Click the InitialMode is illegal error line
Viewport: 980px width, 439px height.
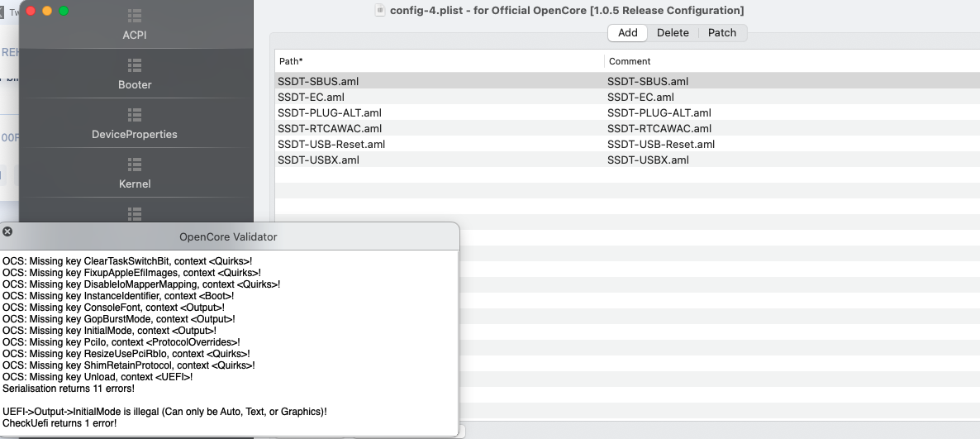tap(165, 411)
